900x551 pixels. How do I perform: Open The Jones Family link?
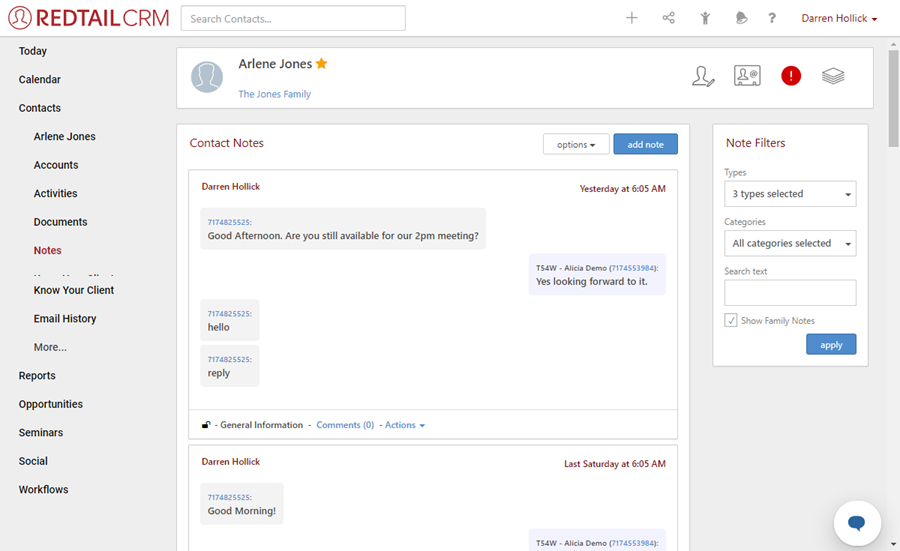[x=274, y=94]
